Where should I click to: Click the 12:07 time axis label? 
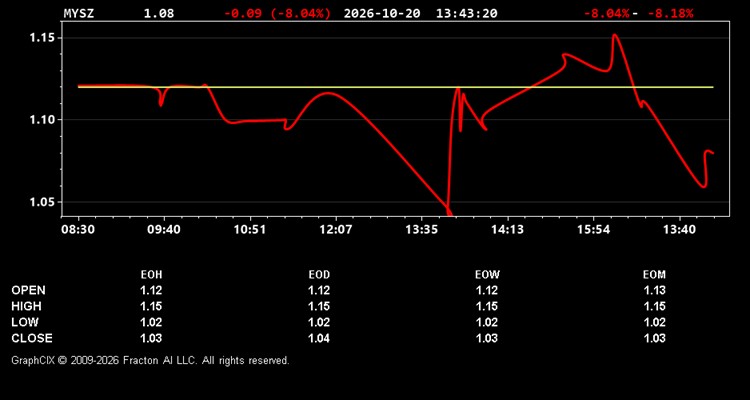point(336,230)
